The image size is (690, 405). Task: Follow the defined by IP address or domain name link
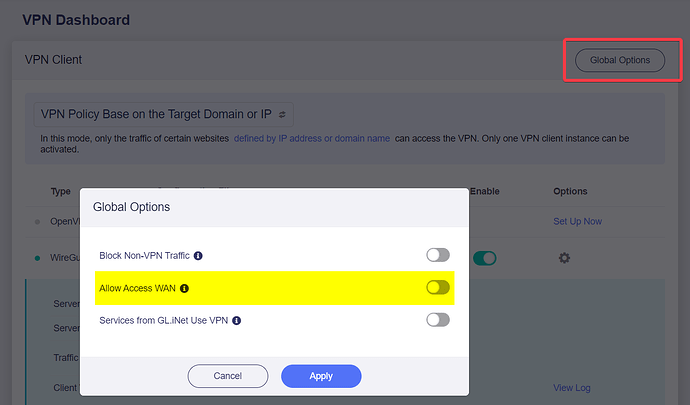tap(312, 138)
